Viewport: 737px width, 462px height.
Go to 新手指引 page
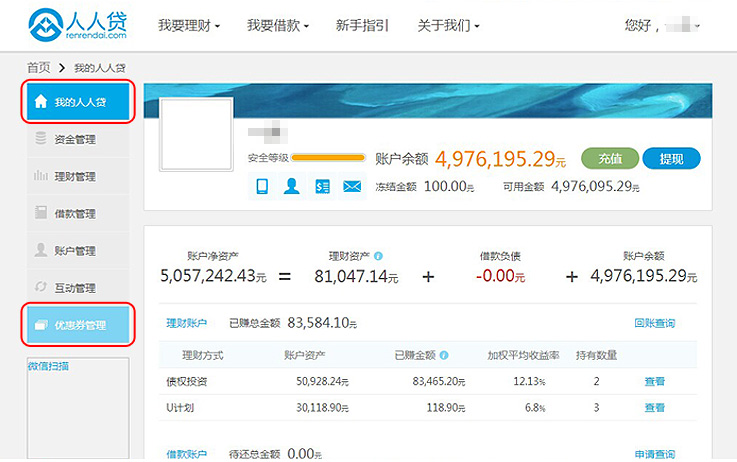pyautogui.click(x=362, y=25)
